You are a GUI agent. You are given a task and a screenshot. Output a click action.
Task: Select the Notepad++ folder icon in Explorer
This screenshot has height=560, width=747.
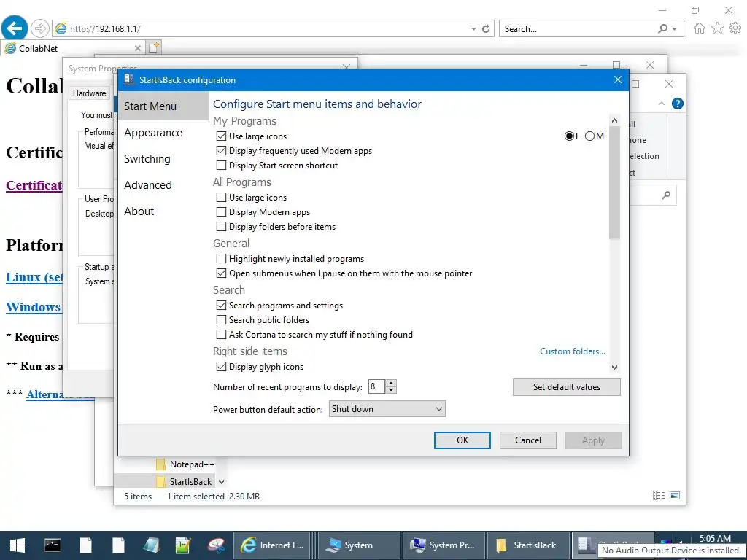pos(160,464)
